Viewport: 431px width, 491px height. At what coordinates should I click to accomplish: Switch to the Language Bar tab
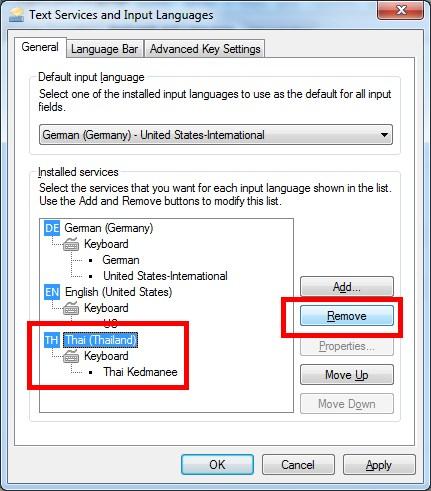click(x=104, y=49)
